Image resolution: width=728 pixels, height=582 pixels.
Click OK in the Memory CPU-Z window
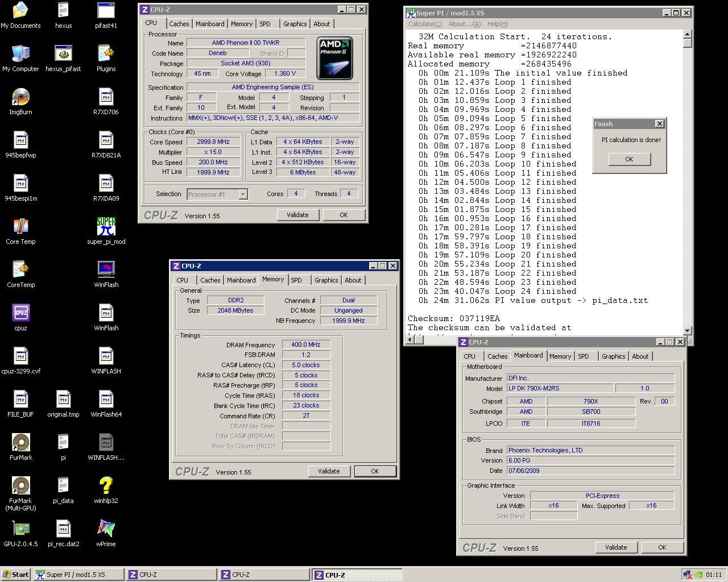pos(375,471)
